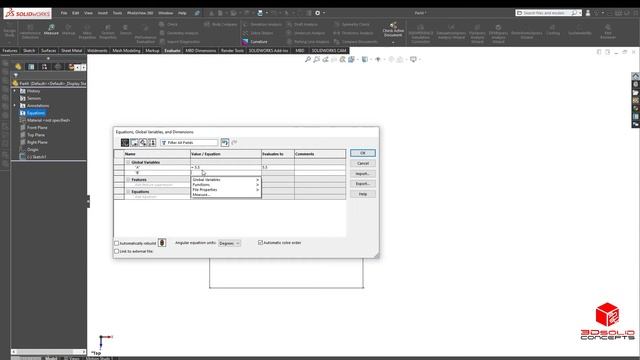Open the Tools menu
Screen dimensions: 640x360
click(117, 13)
